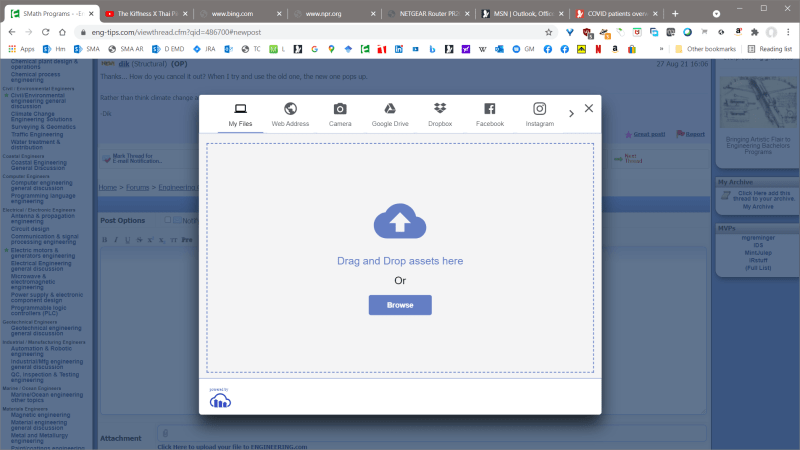Apply bold formatting in post editor
Screen dimensions: 800x450
[105, 240]
